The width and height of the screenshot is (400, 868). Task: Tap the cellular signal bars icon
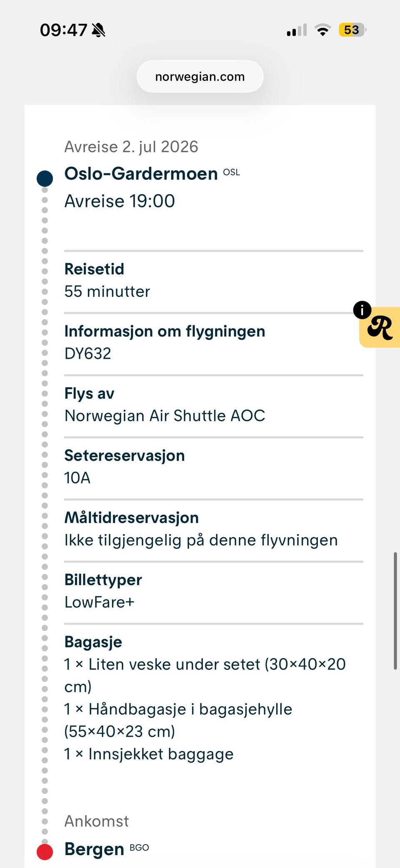[297, 30]
